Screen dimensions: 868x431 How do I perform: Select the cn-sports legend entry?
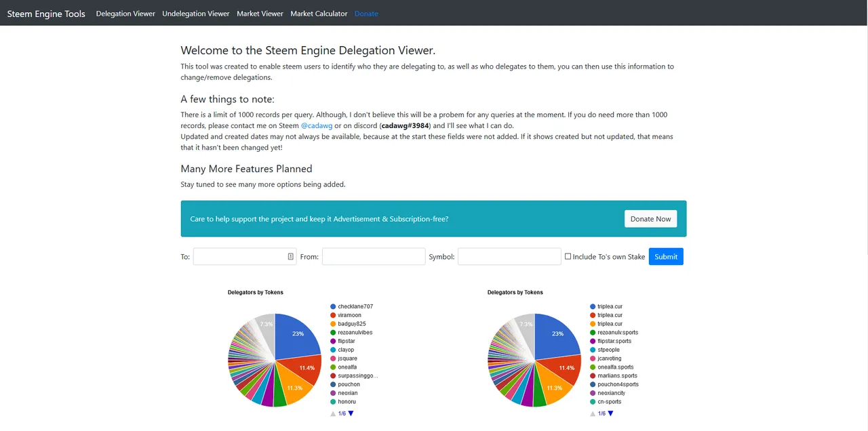(x=606, y=402)
